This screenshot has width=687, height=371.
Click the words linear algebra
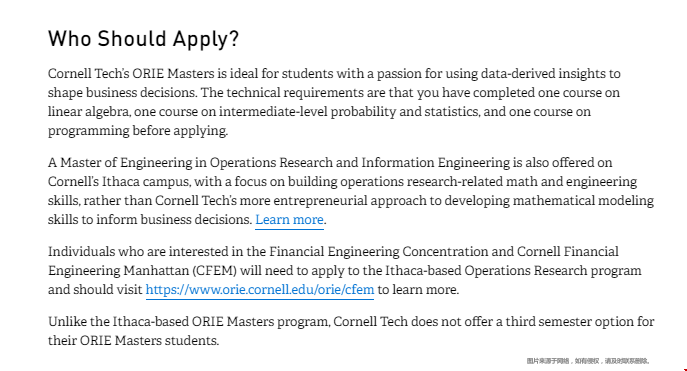[x=88, y=112]
